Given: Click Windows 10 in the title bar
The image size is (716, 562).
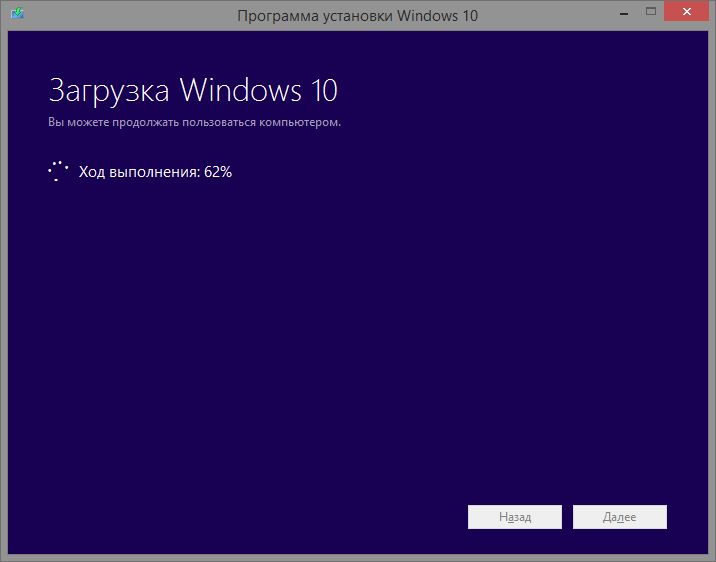Looking at the screenshot, I should [x=436, y=16].
